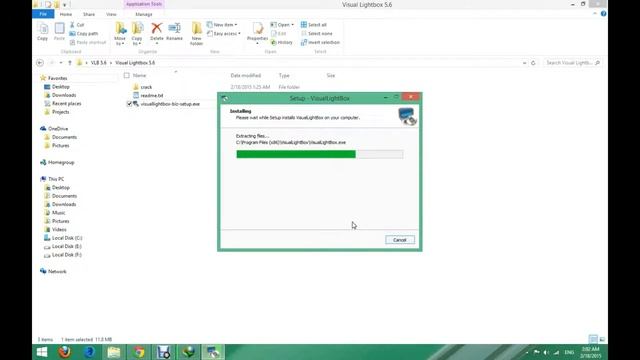Sort by the Name column header

pos(139,76)
